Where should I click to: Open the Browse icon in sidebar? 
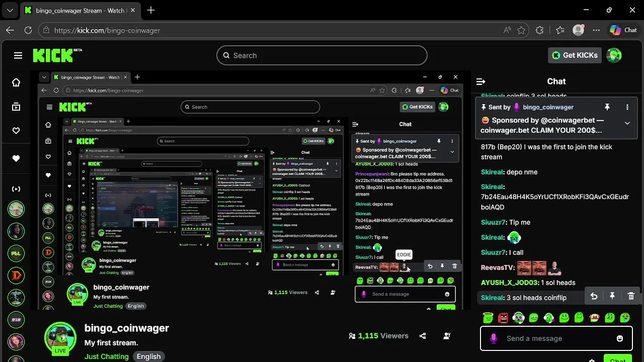(x=16, y=107)
